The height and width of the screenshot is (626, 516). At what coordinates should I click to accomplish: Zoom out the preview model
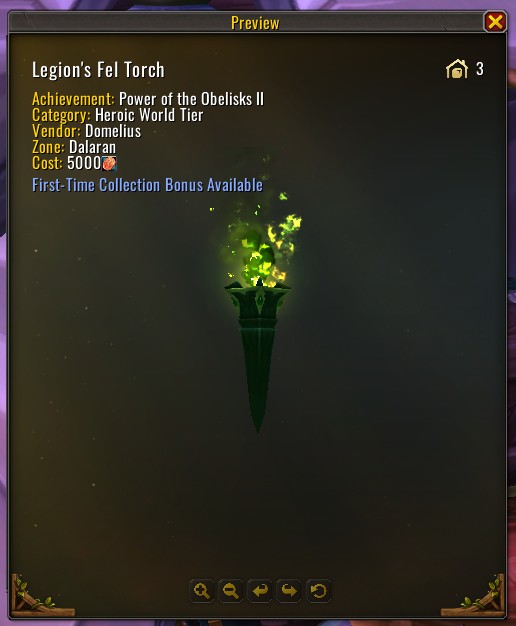pos(231,590)
